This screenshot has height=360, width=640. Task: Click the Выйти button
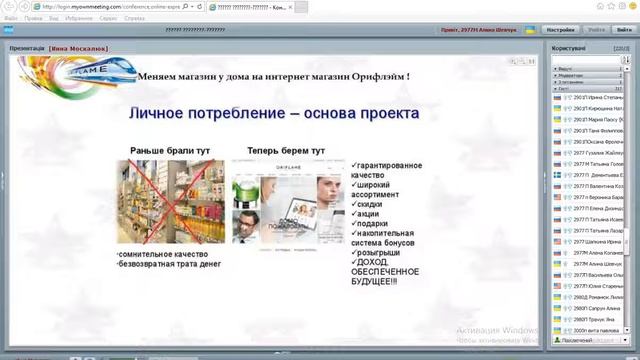[x=624, y=30]
